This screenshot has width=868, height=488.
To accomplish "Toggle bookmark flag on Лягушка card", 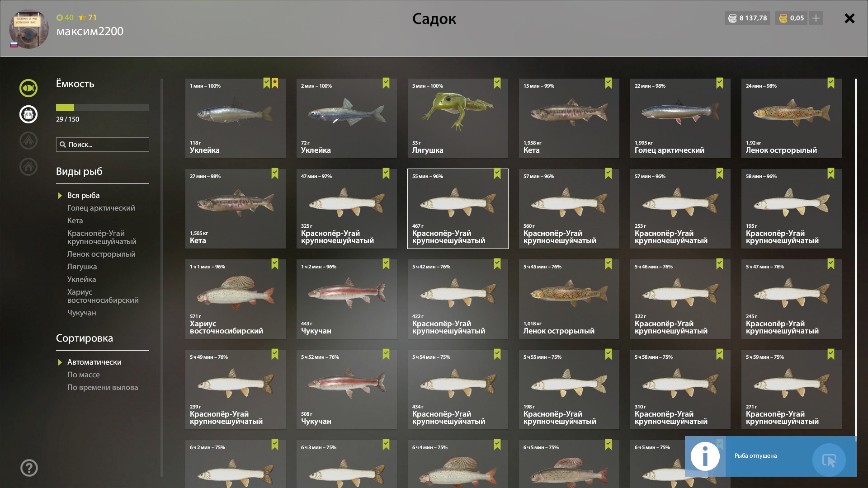I will (x=497, y=83).
